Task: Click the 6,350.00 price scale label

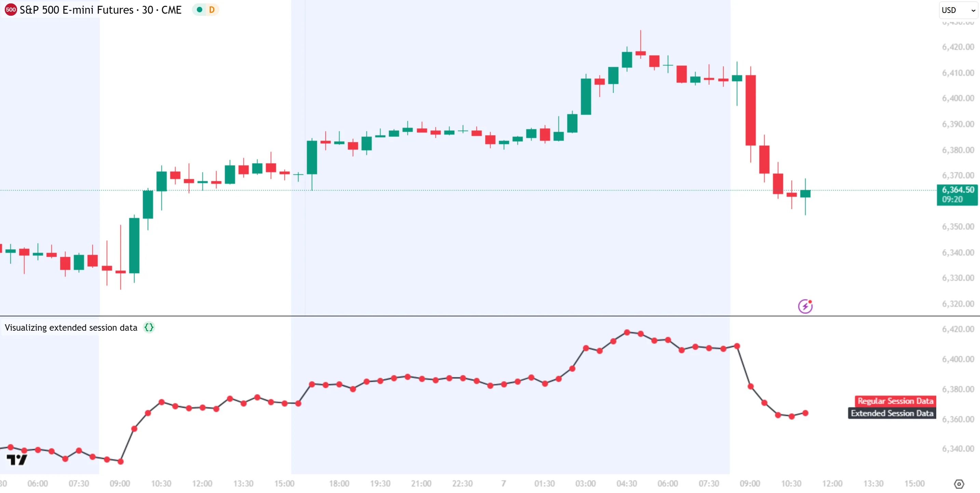Action: coord(957,227)
